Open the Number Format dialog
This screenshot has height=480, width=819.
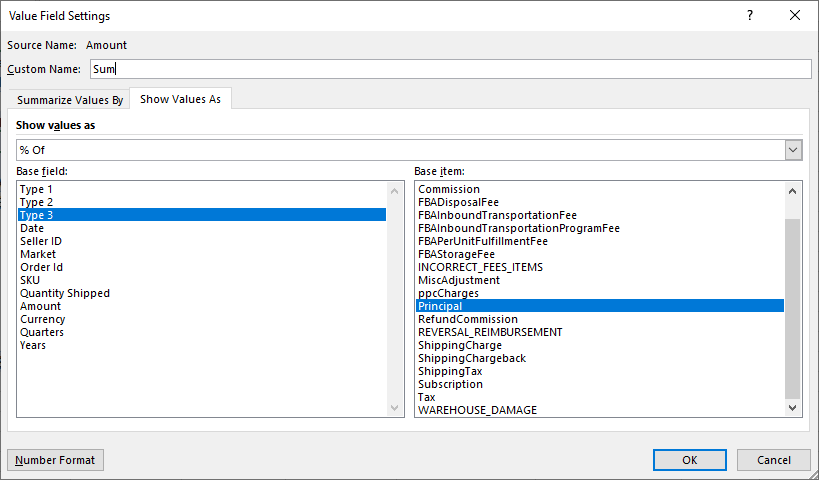coord(55,460)
